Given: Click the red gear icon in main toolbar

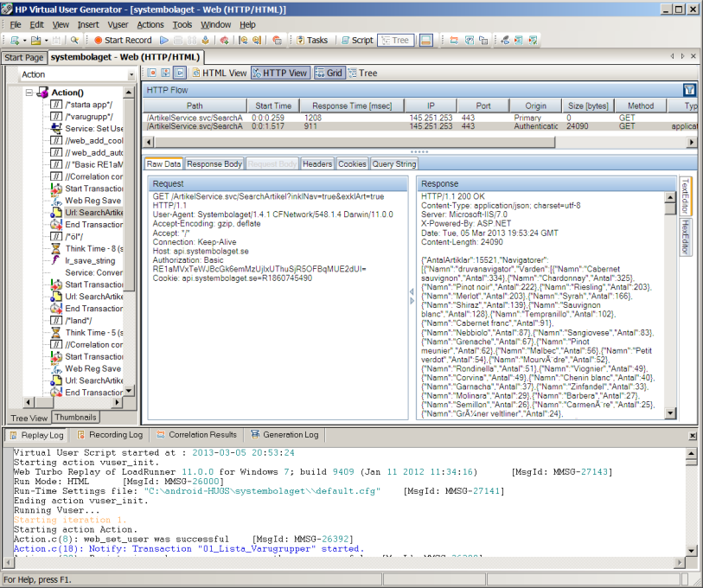Looking at the screenshot, I should 225,41.
